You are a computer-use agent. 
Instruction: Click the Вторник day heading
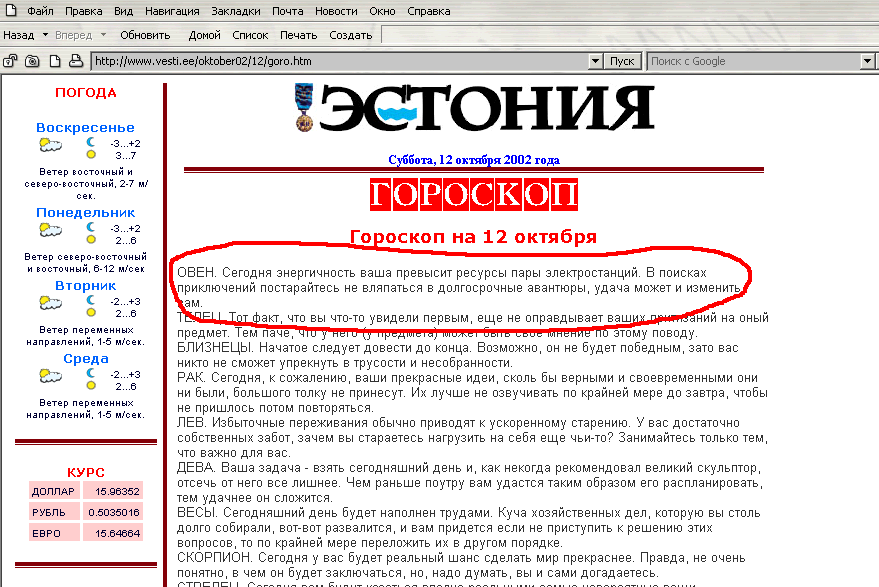coord(85,286)
